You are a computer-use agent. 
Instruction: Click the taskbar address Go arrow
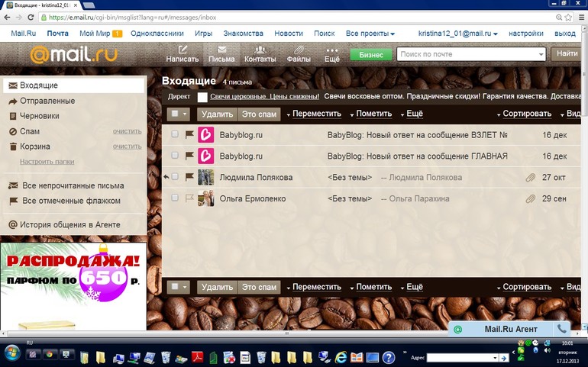pos(504,358)
